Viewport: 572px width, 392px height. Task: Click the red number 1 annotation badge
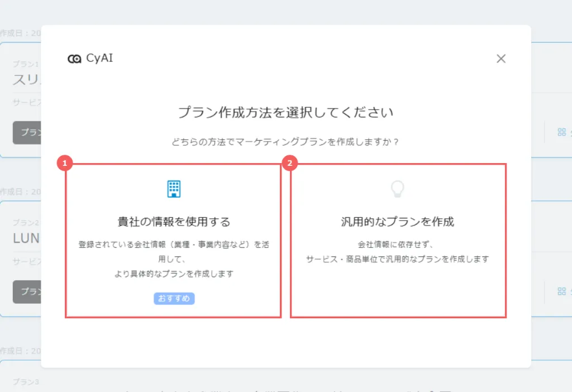[65, 163]
